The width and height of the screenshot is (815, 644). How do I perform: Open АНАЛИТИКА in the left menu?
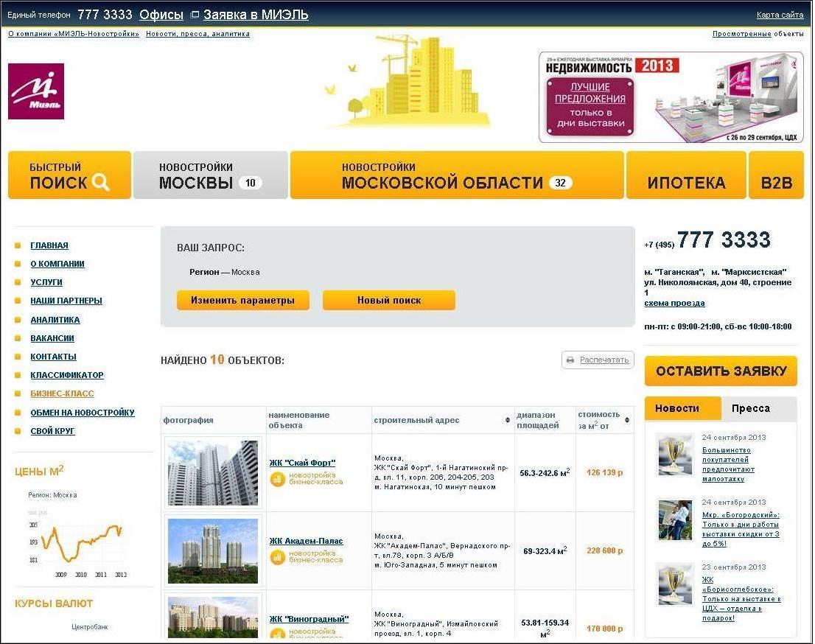tap(55, 320)
